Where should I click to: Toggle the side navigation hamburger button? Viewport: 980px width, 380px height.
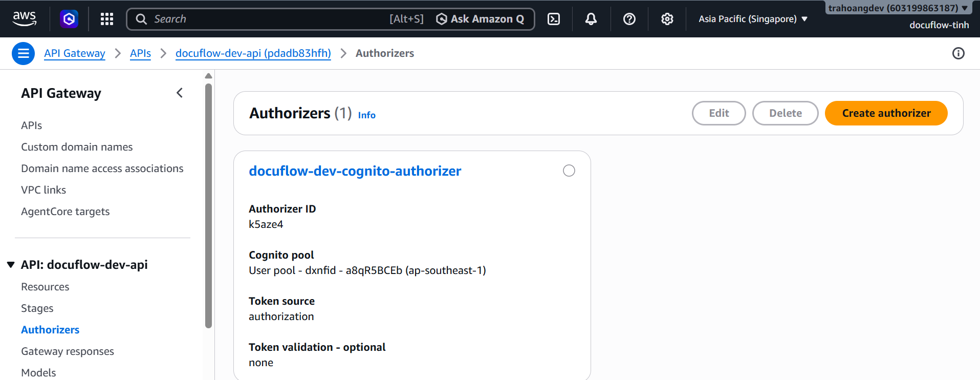point(23,53)
